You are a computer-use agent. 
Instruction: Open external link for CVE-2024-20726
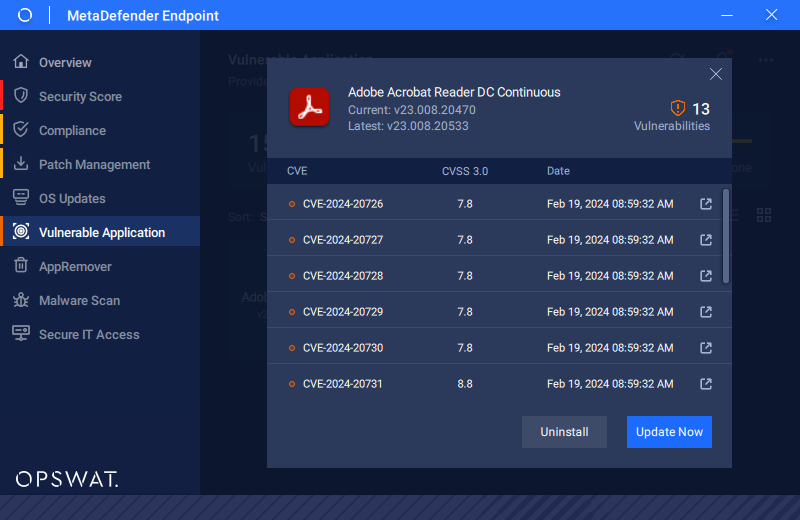point(706,204)
